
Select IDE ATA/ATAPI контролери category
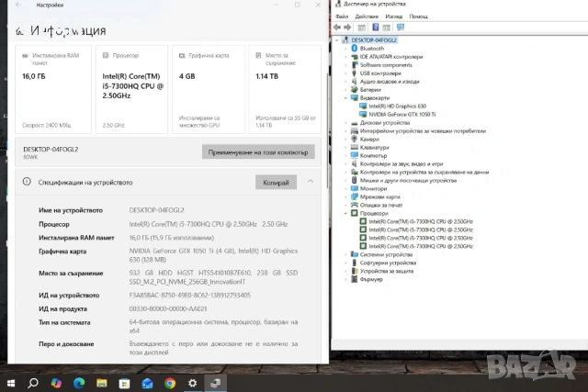(x=391, y=57)
